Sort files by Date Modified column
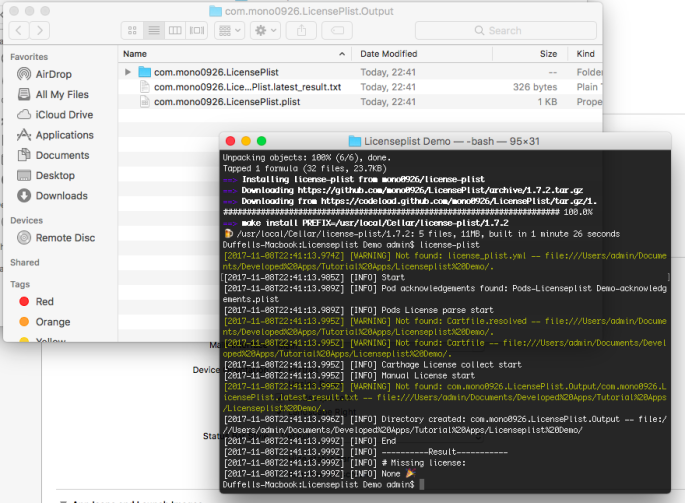Screen dimensions: 685x503 click(389, 54)
